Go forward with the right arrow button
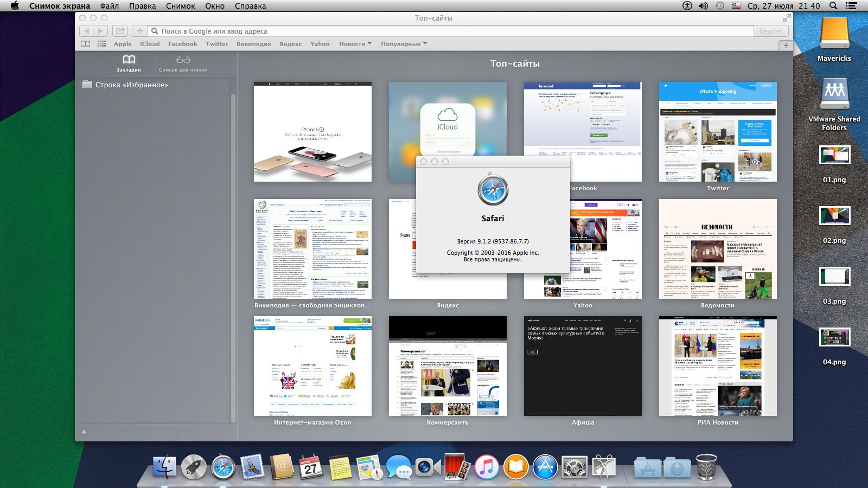 point(100,31)
